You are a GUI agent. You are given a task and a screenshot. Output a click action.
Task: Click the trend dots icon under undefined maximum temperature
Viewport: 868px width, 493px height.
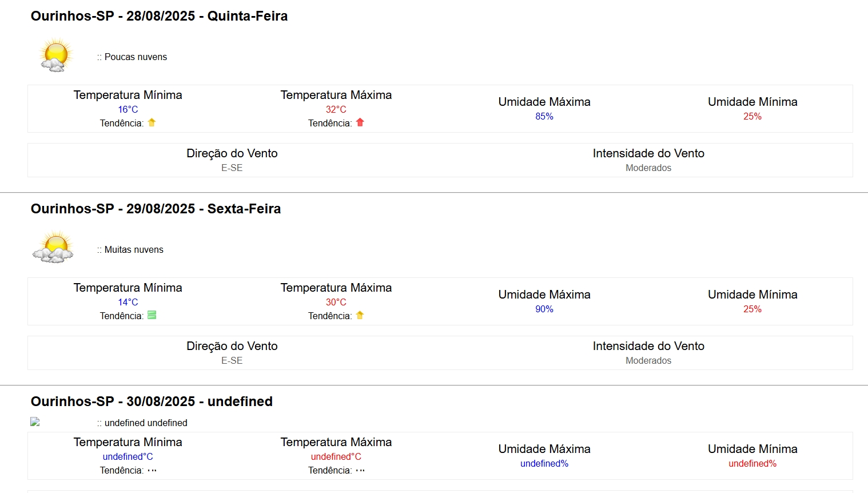pyautogui.click(x=360, y=471)
